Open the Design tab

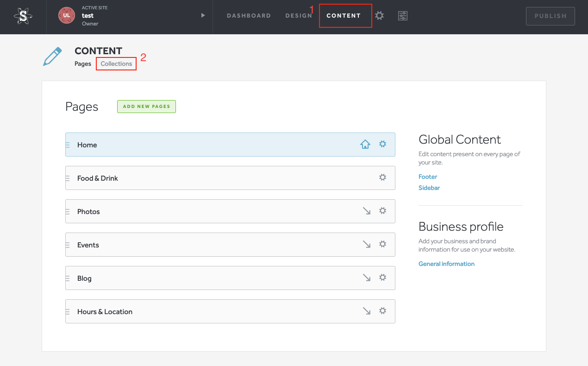click(x=299, y=16)
